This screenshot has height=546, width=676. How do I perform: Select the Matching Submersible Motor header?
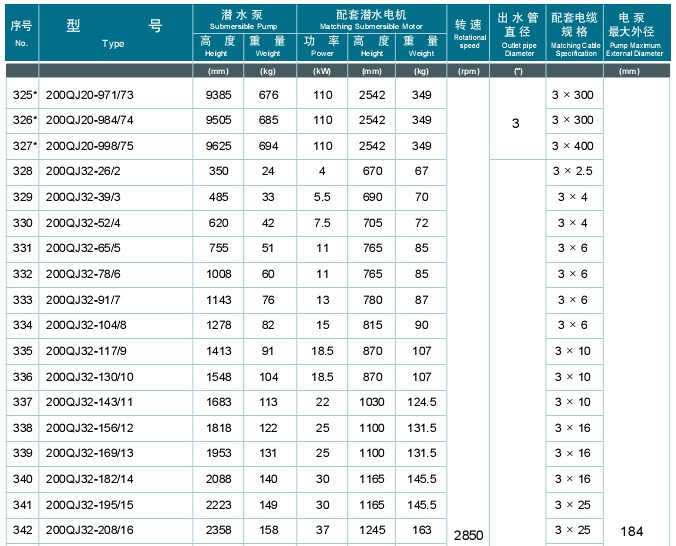coord(371,16)
